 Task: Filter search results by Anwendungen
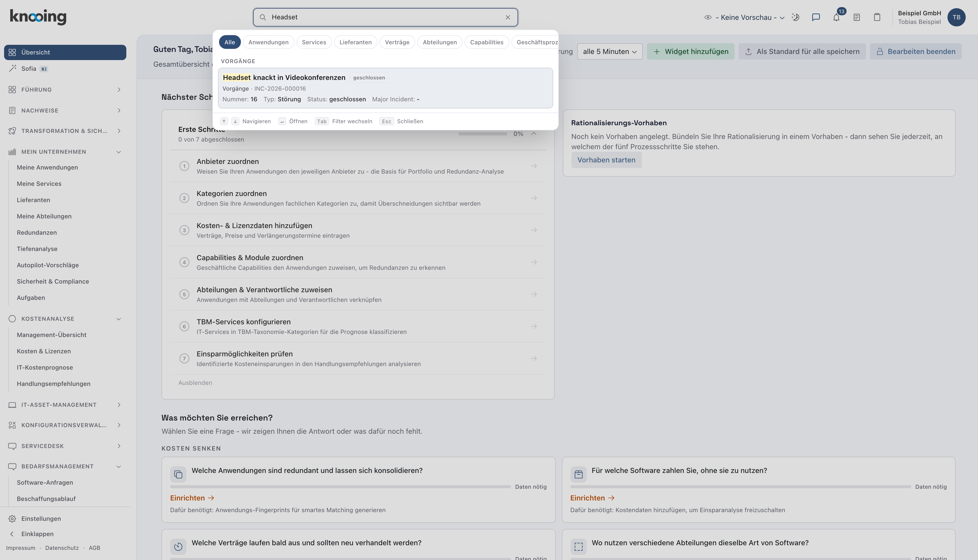(x=268, y=42)
